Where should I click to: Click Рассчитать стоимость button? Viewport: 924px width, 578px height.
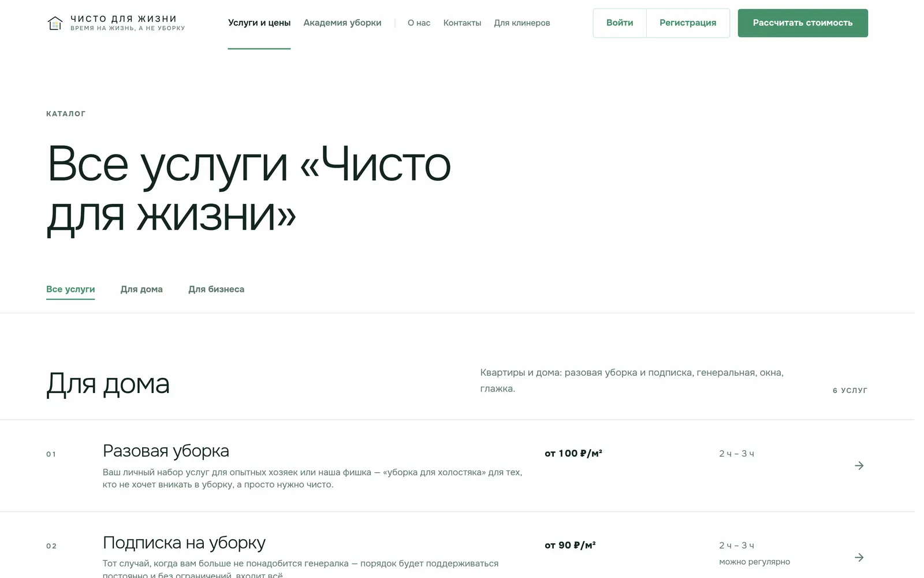coord(803,23)
